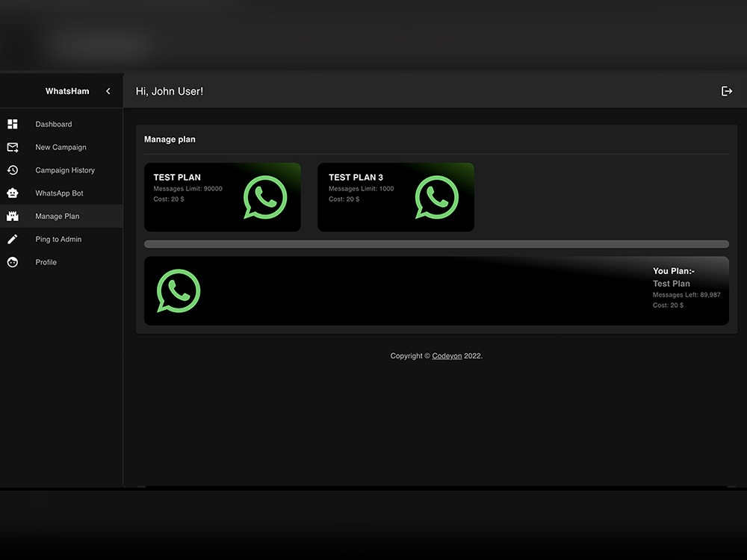Open the Dashboard menu entry

click(54, 124)
